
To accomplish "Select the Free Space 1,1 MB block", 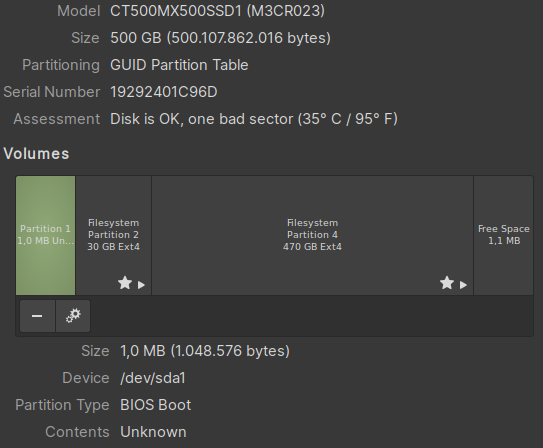I will coord(504,235).
